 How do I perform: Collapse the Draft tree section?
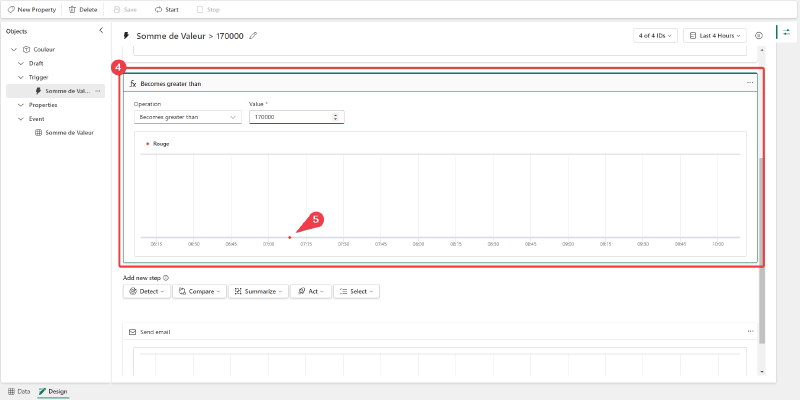point(21,63)
